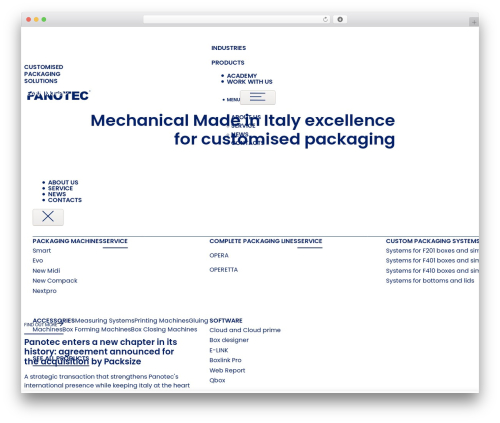Select Contacts in left menu list

tap(65, 200)
